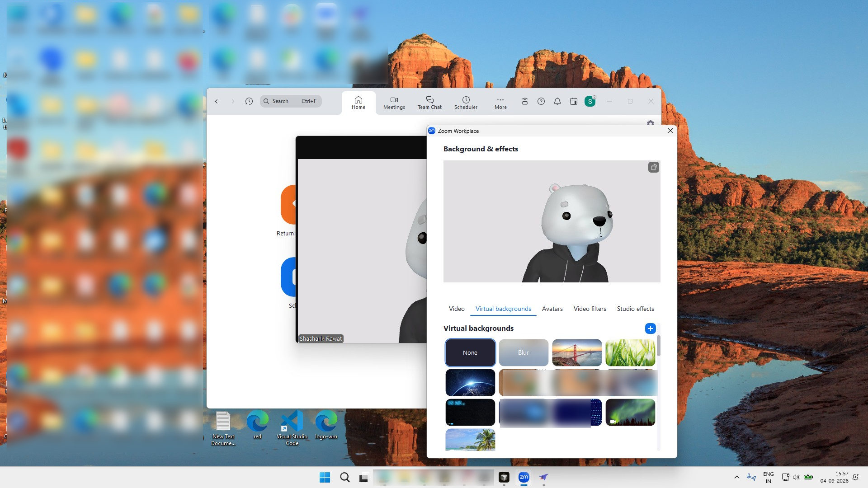
Task: Choose the Earth from space background
Action: pos(470,382)
